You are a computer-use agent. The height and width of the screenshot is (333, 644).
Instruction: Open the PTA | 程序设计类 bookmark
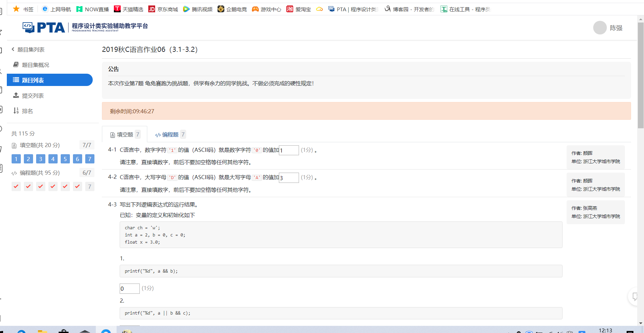(353, 9)
